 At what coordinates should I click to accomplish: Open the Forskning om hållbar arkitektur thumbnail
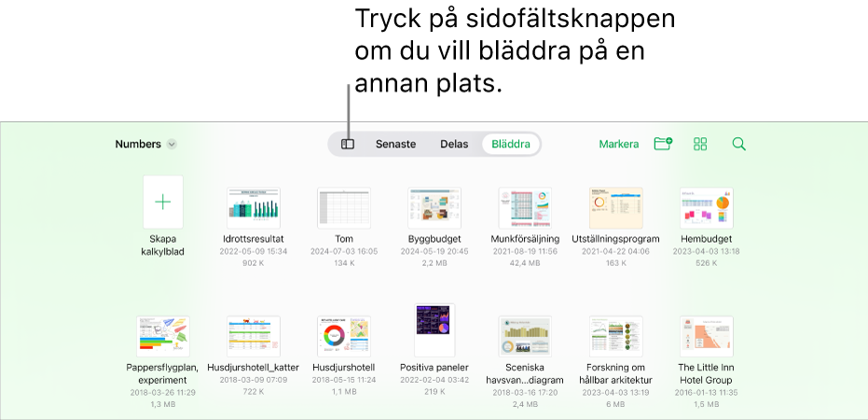point(615,336)
